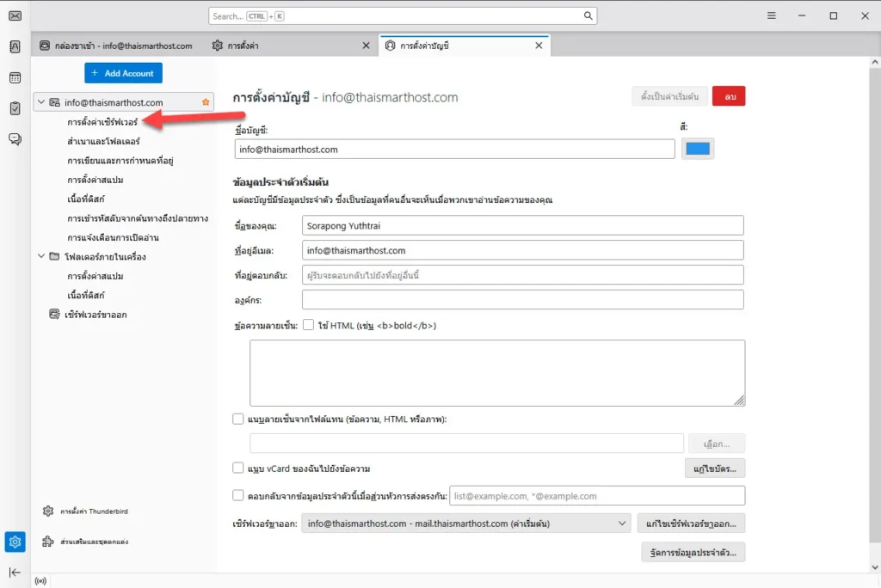Open สำเนาและโฟลเดอร์ settings
Viewport: 881px width, 588px height.
tap(103, 141)
